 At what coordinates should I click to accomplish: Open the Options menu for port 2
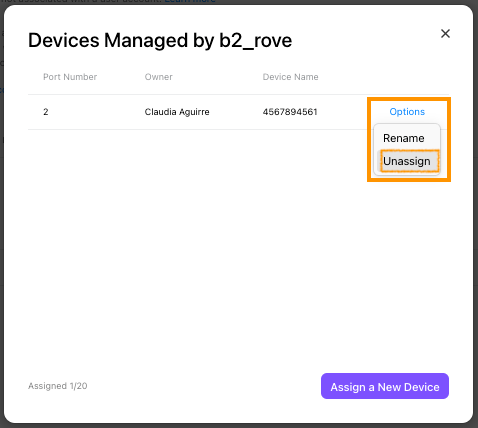tap(407, 112)
